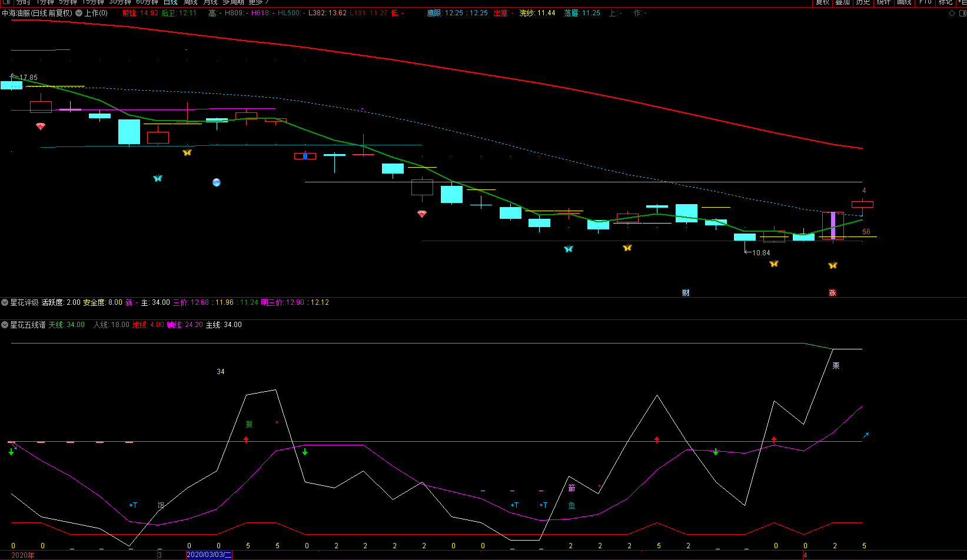This screenshot has width=967, height=560.
Task: Click the diamond outline icon at top right
Action: [952, 13]
